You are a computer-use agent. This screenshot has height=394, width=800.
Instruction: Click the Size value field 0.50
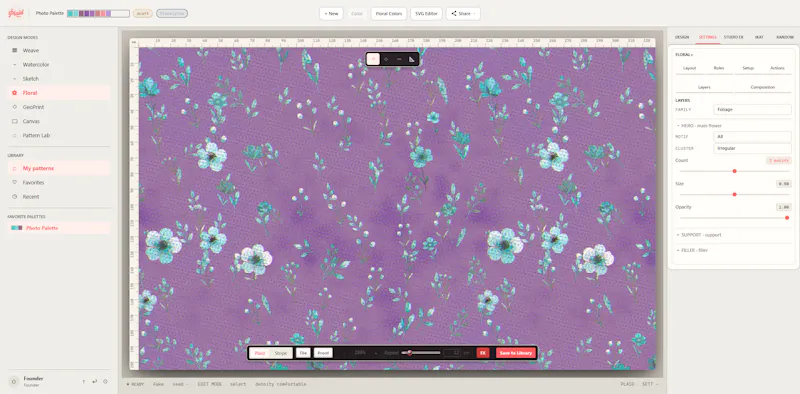point(784,184)
